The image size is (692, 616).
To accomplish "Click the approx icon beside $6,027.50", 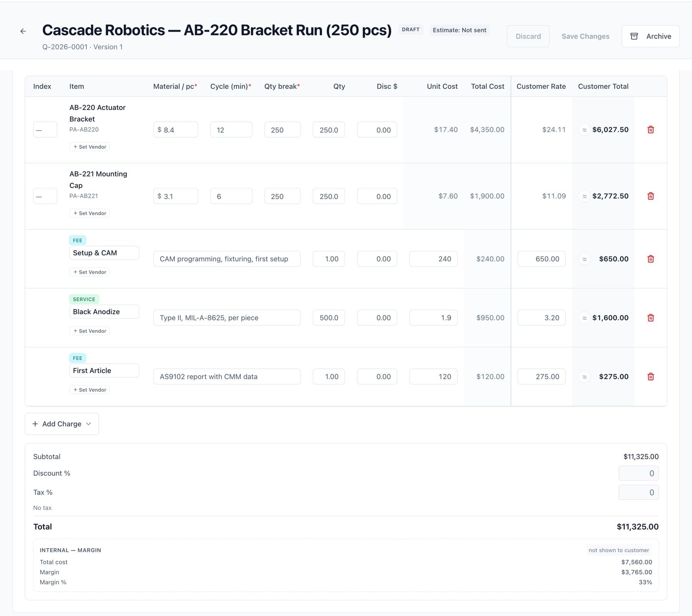I will pyautogui.click(x=584, y=130).
